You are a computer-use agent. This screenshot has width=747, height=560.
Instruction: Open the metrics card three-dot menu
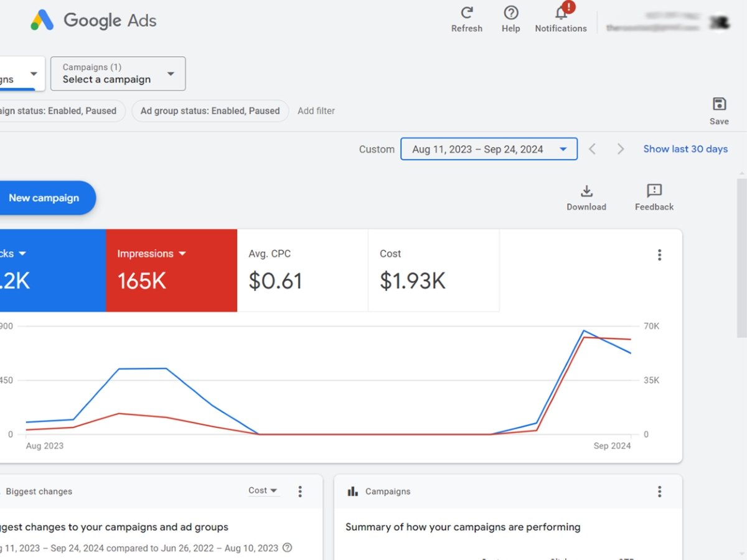click(660, 254)
